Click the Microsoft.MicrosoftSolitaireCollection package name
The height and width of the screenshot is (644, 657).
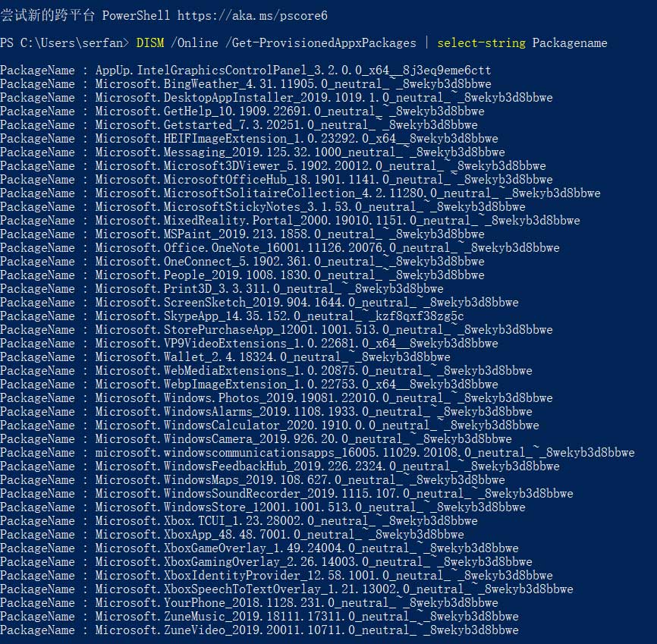click(x=347, y=193)
